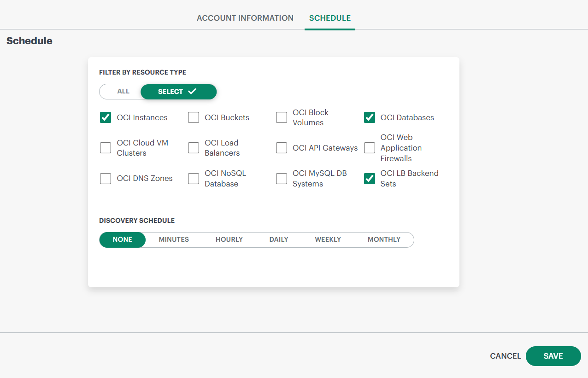The image size is (588, 378).
Task: Uncheck the OCI Instances checkbox
Action: [106, 117]
